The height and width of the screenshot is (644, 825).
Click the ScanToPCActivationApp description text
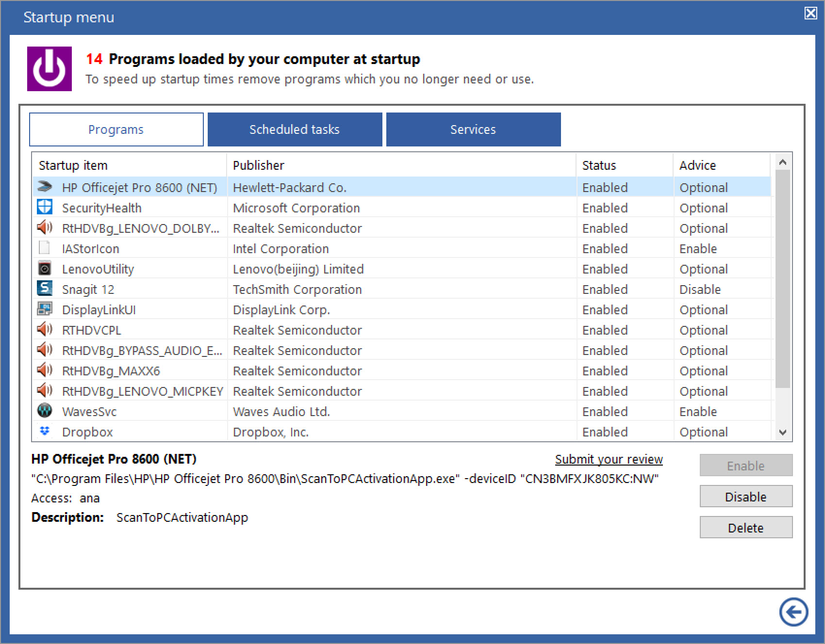click(182, 517)
